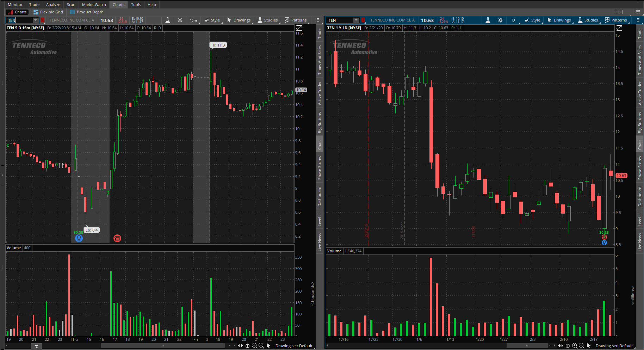Toggle the Big Buttons panel on the left chart
The image size is (644, 350).
tap(320, 122)
